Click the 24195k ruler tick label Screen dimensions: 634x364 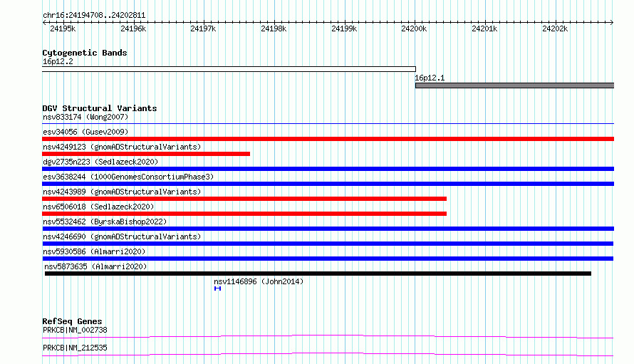63,28
